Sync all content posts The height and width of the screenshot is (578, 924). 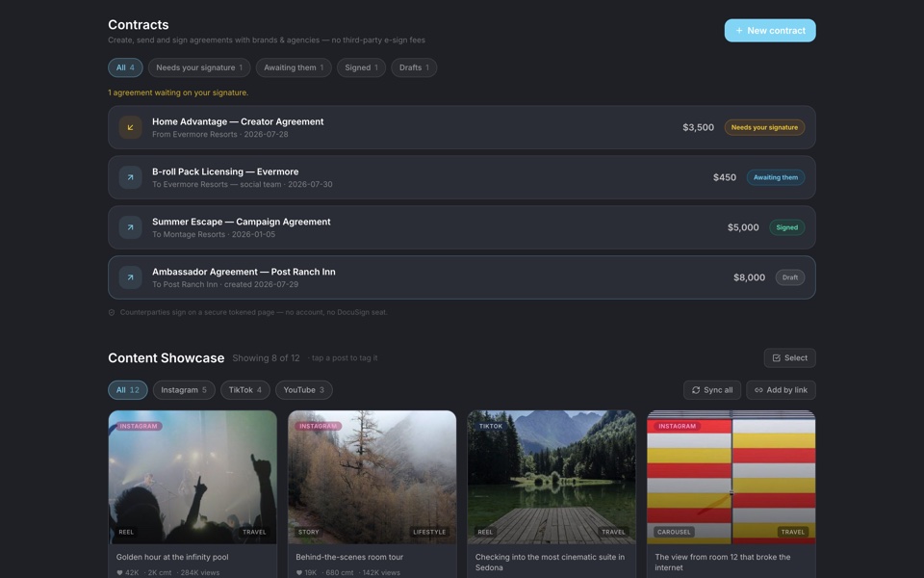[712, 390]
